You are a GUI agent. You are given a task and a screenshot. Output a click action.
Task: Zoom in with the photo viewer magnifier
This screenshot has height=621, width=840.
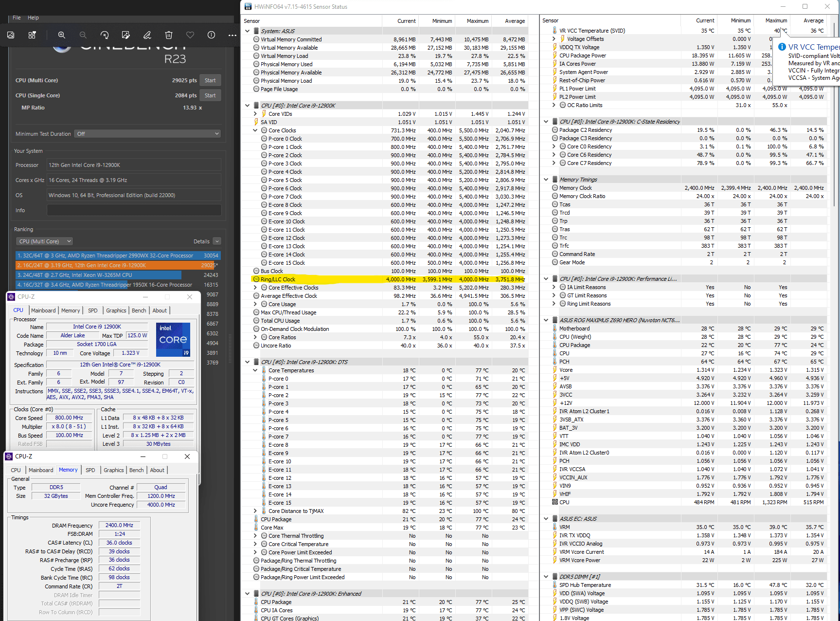click(62, 35)
